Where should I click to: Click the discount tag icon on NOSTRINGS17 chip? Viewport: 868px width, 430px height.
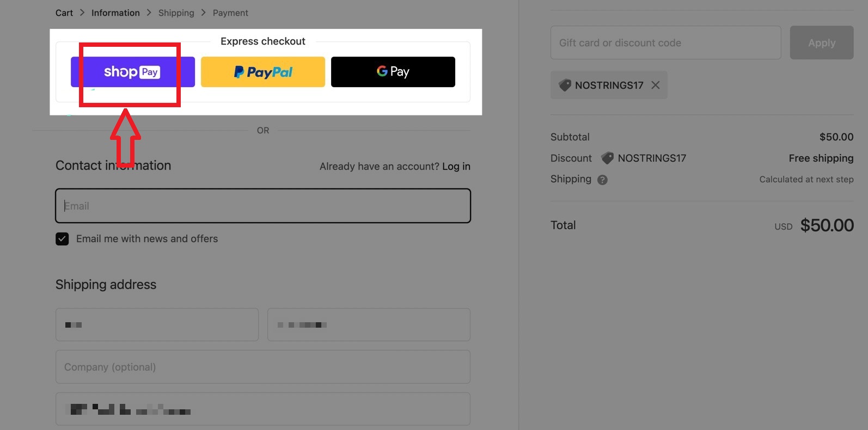pos(565,85)
